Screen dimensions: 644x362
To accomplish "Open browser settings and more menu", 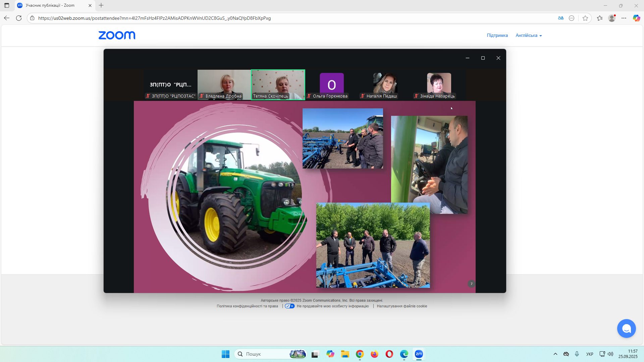I will pos(624,18).
